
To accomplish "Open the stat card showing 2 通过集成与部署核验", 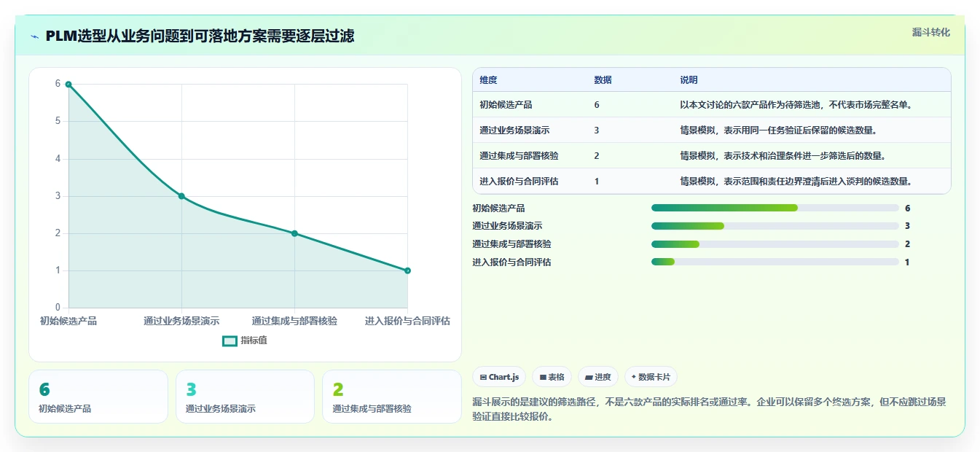I will pos(392,397).
